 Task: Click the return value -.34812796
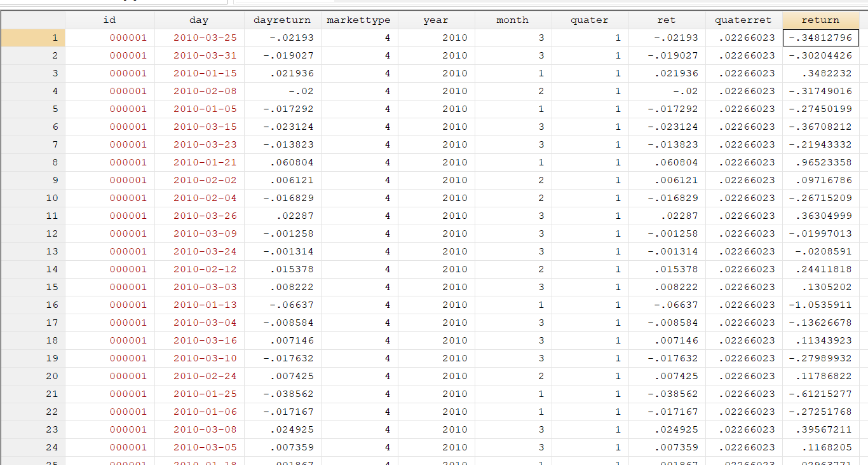820,38
